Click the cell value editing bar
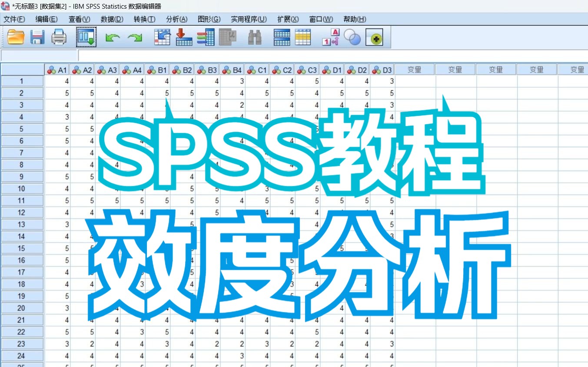This screenshot has height=367, width=588. pyautogui.click(x=333, y=56)
